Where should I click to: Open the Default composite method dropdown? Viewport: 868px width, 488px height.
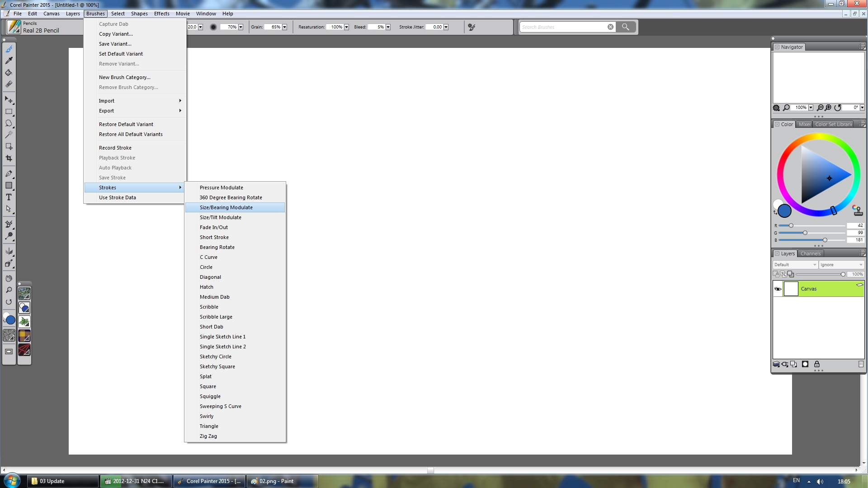pos(795,265)
